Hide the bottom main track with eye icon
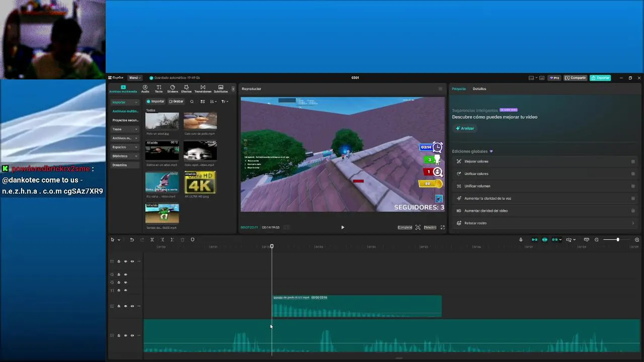The height and width of the screenshot is (362, 644). 126,335
